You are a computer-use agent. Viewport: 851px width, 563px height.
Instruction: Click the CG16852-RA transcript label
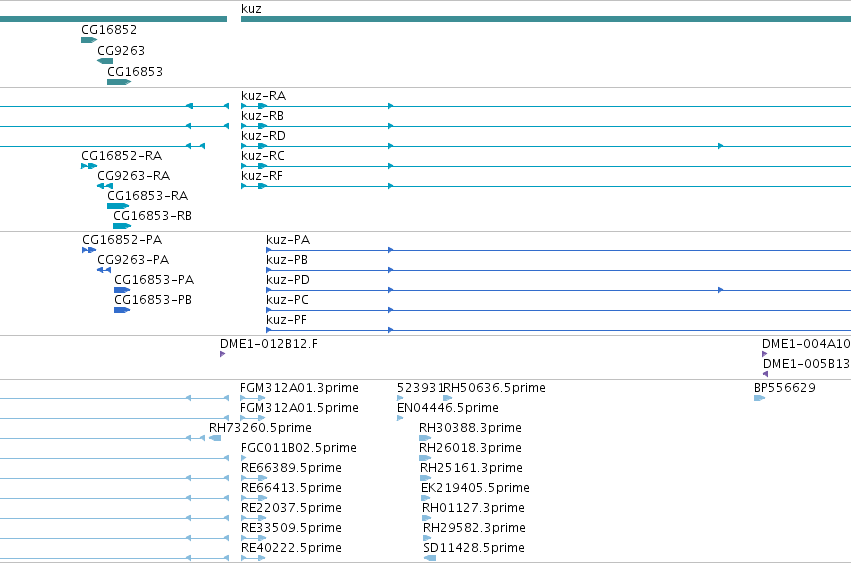coord(122,156)
